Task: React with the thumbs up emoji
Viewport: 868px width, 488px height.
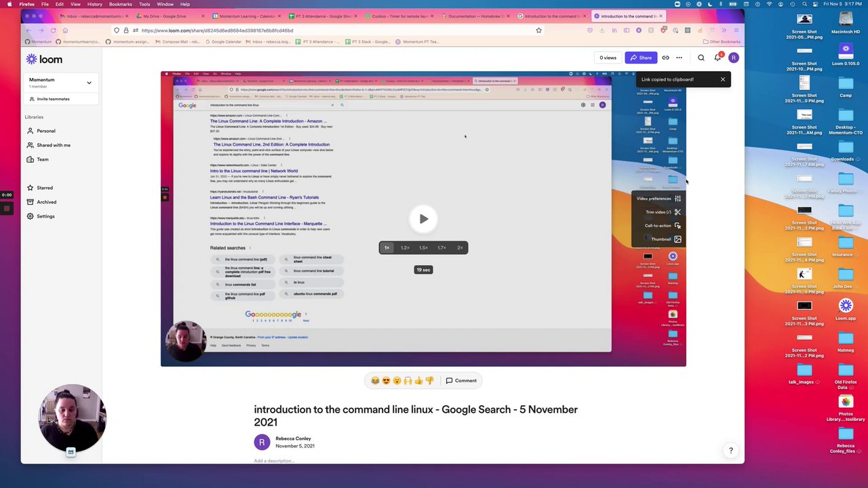Action: pyautogui.click(x=418, y=381)
